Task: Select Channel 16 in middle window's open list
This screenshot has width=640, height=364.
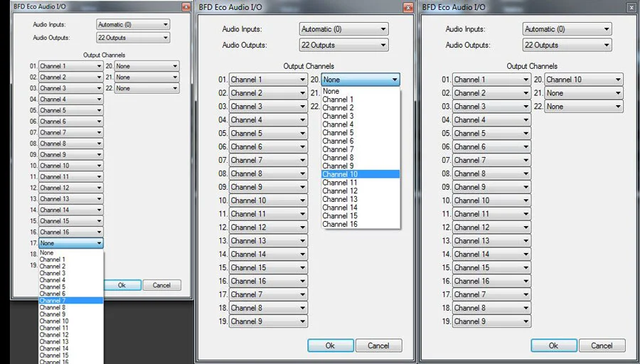Action: tap(361, 224)
